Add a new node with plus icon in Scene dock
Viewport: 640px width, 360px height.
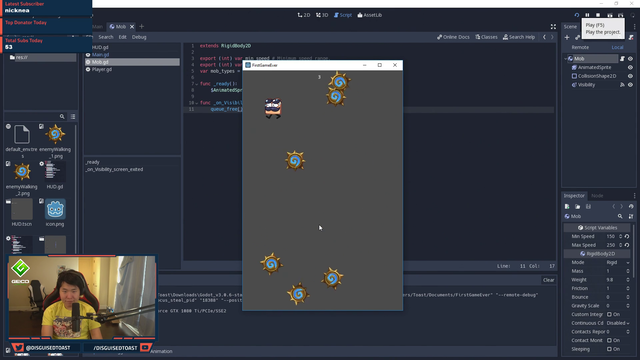pyautogui.click(x=567, y=38)
